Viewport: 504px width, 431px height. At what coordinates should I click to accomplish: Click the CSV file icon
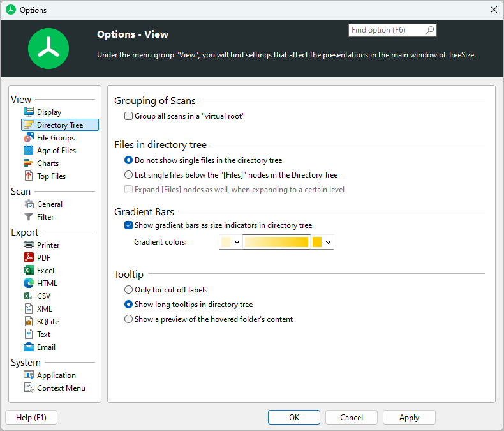tap(29, 296)
